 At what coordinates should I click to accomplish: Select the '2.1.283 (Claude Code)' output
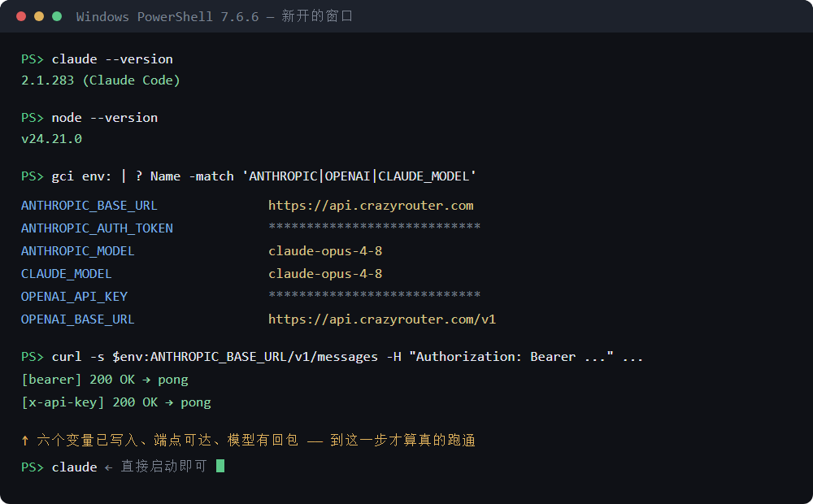click(101, 80)
